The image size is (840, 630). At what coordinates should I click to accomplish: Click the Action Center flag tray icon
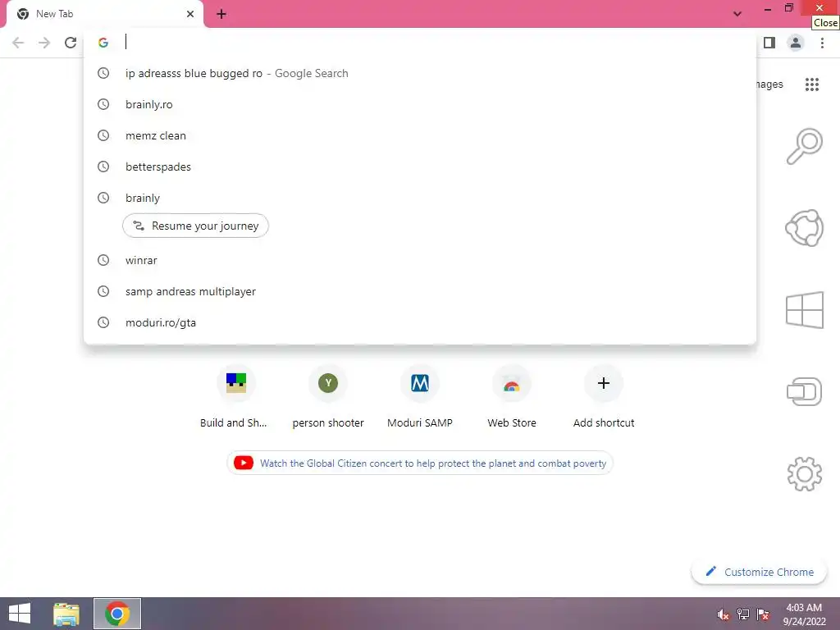click(763, 614)
